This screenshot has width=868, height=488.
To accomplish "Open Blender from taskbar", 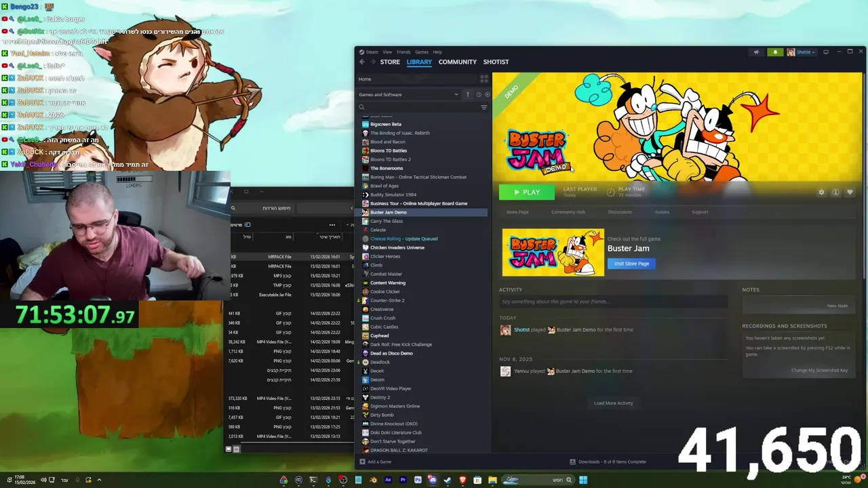I will [373, 480].
